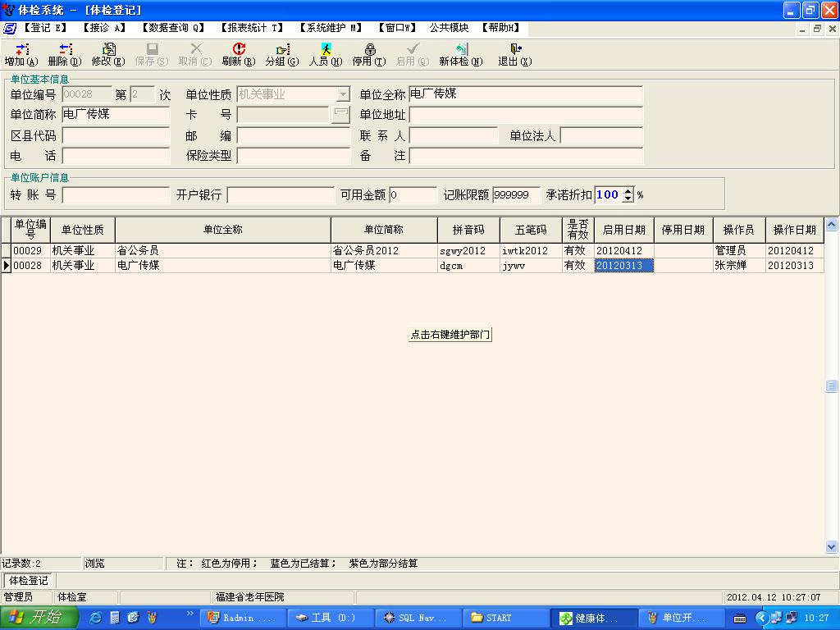840x630 pixels.
Task: Click the 增加(A) add toolbar icon
Action: coord(21,55)
